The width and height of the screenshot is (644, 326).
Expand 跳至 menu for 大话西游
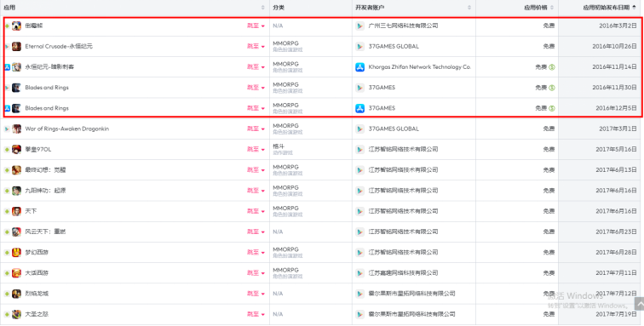click(256, 273)
